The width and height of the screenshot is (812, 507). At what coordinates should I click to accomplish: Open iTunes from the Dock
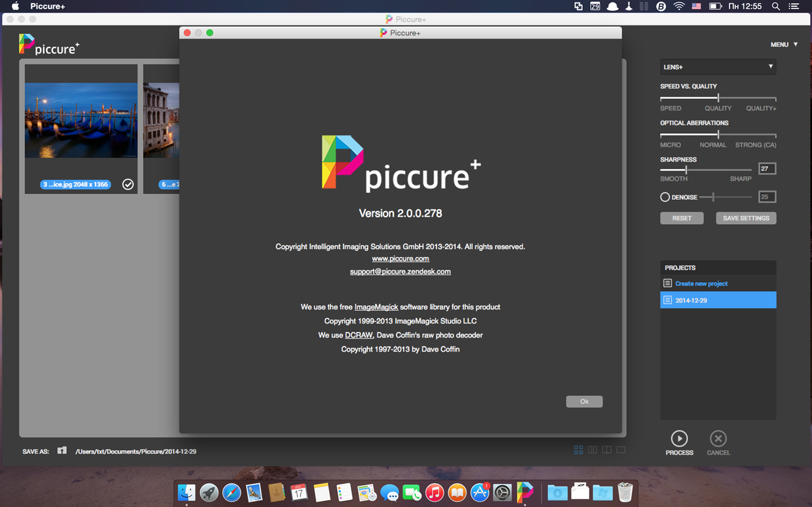click(434, 493)
